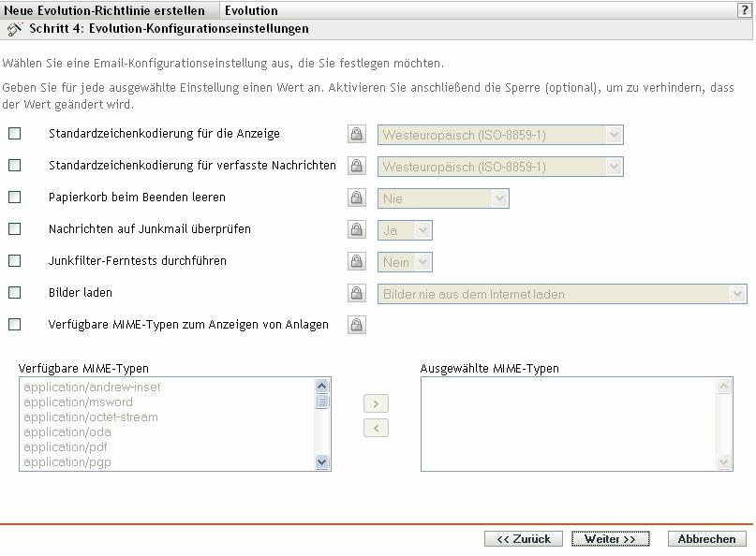
Task: Click the scrollbar thumb in Verfügbare MIME-Typen list
Action: 321,402
